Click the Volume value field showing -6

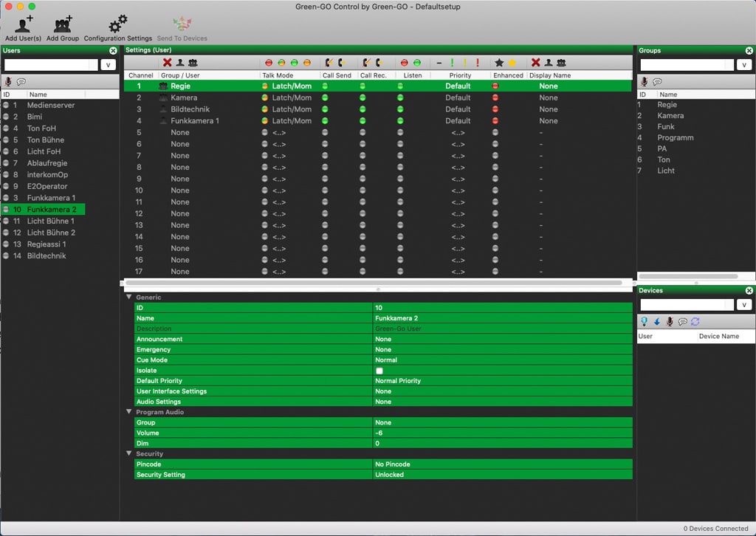pos(502,433)
